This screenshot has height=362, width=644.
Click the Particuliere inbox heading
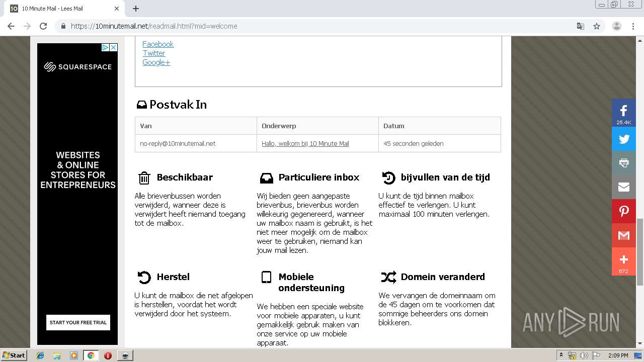[x=319, y=177]
